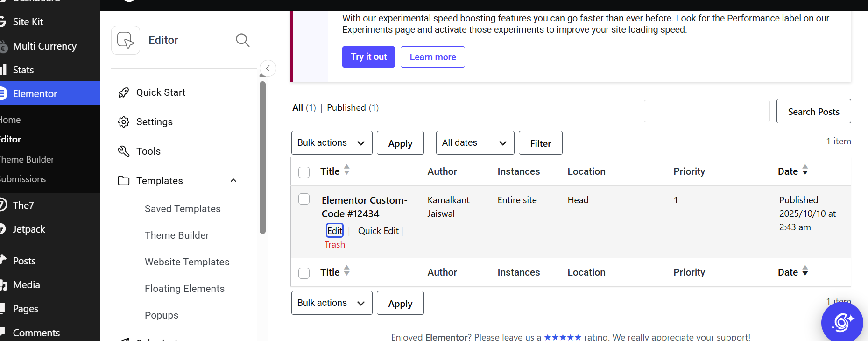Sort by Title using top header arrows
The image size is (868, 341).
346,170
